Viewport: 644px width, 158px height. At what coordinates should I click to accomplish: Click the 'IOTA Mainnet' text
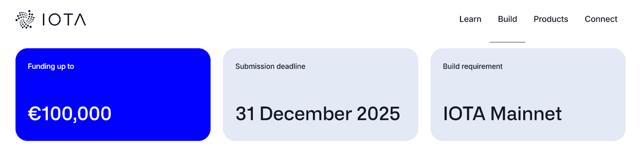click(502, 114)
